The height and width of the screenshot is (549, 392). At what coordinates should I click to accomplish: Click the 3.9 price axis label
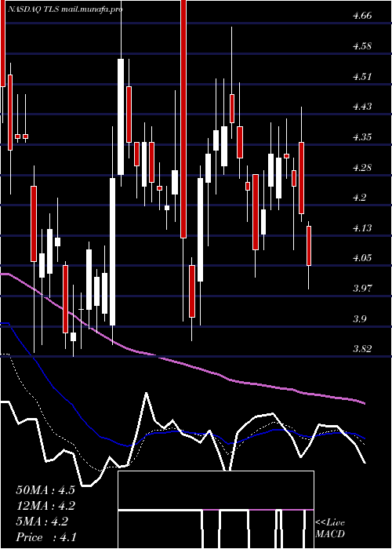359,319
